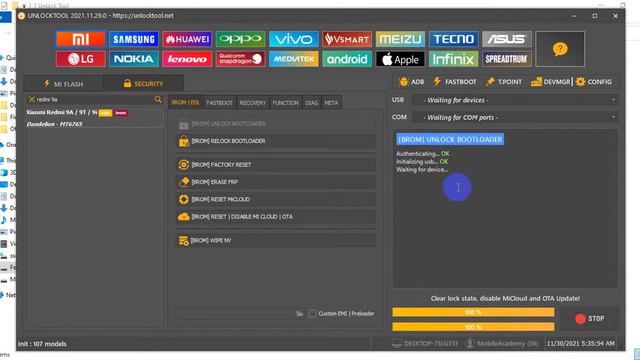Run [BROM] RESET MICLOUD
This screenshot has height=360, width=640.
click(276, 199)
